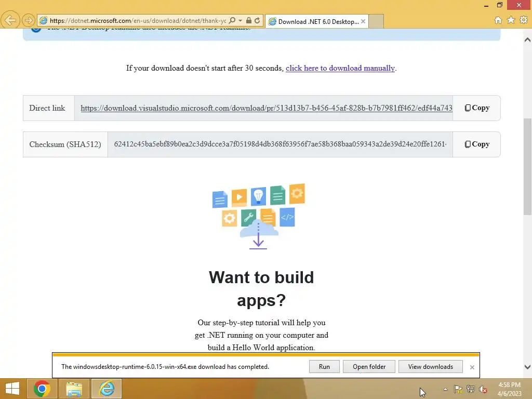The image size is (532, 399).
Task: Click the download illustration image
Action: point(259,216)
